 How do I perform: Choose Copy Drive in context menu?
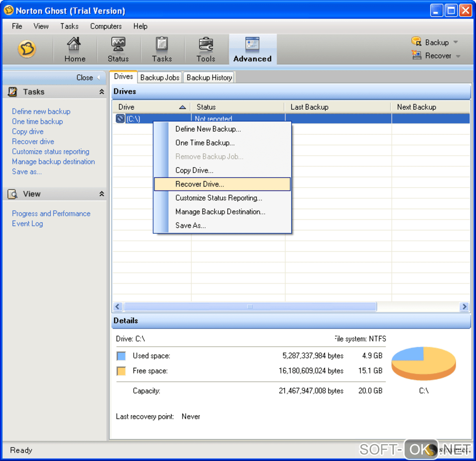[222, 170]
